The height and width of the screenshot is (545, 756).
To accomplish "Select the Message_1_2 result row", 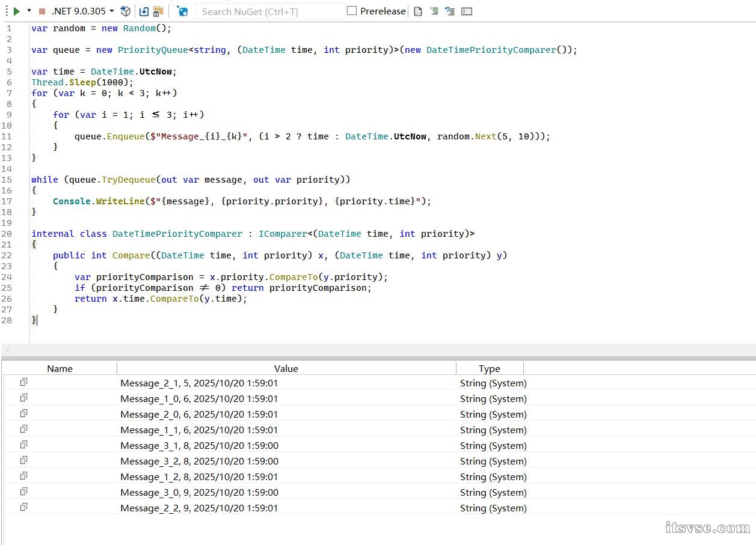I will click(198, 476).
